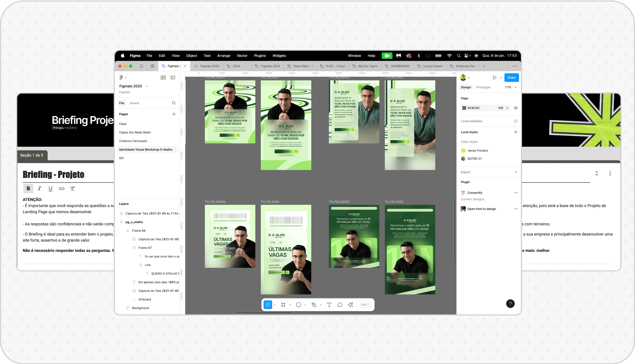Open the Pen tool options chevron
635x364 pixels.
point(320,305)
